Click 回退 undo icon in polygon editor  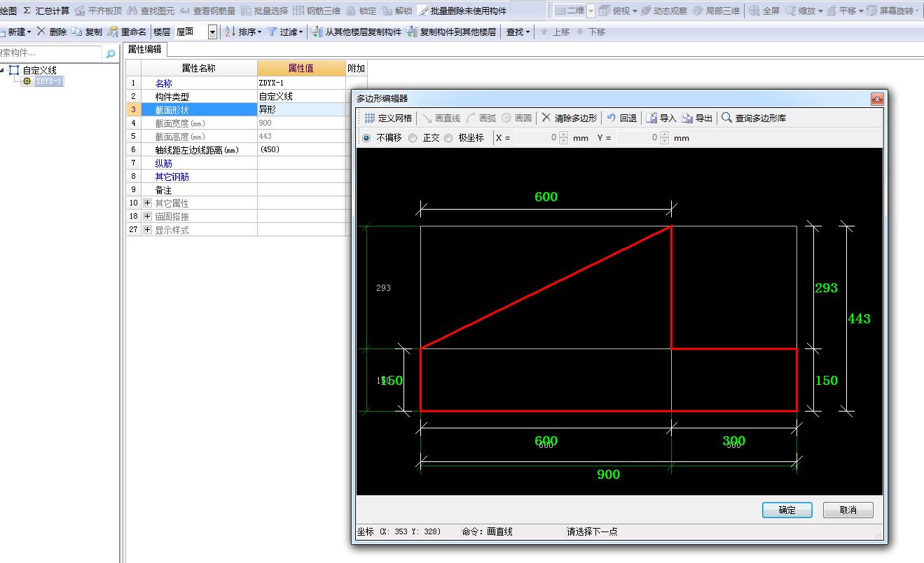pyautogui.click(x=611, y=118)
